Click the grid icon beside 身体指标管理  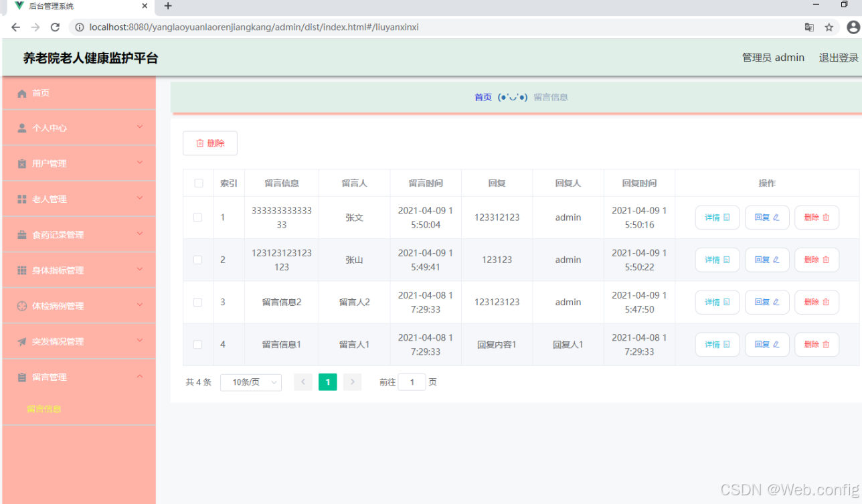pyautogui.click(x=22, y=270)
